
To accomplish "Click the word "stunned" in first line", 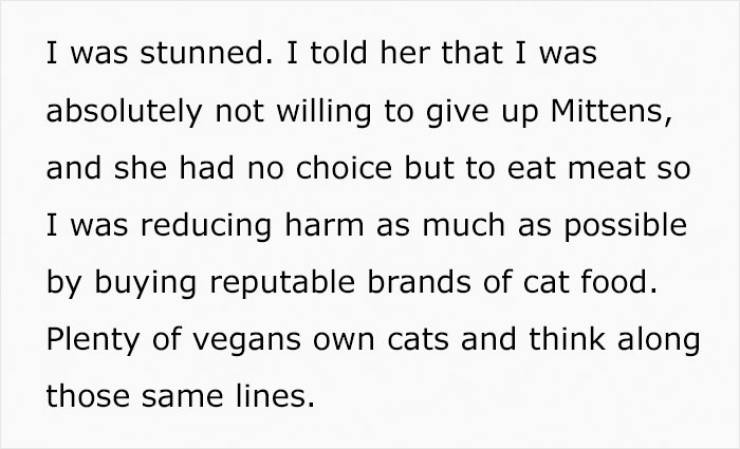I will [x=202, y=52].
